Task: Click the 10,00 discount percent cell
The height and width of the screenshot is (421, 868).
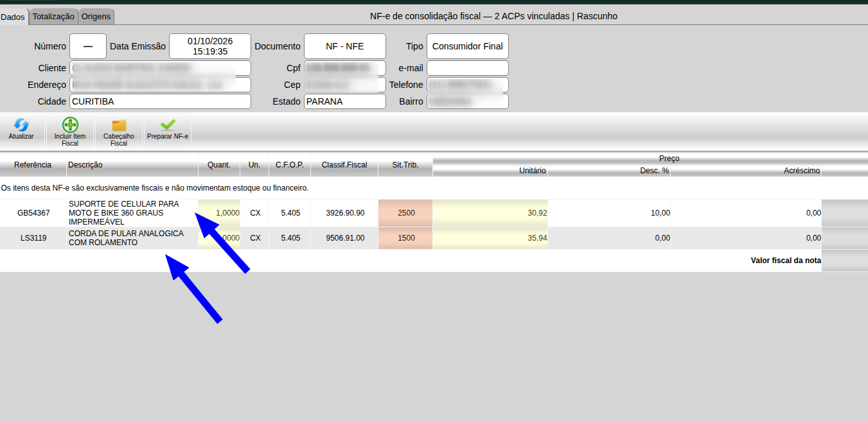Action: click(x=609, y=213)
